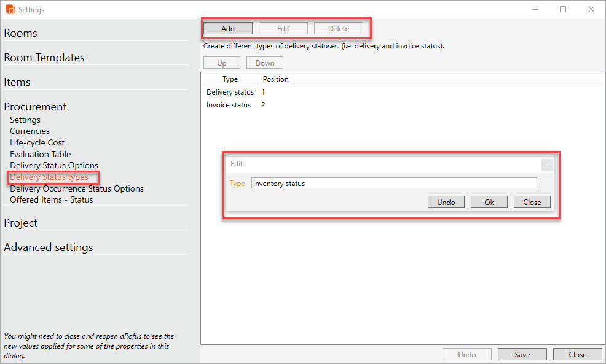
Task: Go to Evaluation Table settings
Action: [x=40, y=154]
